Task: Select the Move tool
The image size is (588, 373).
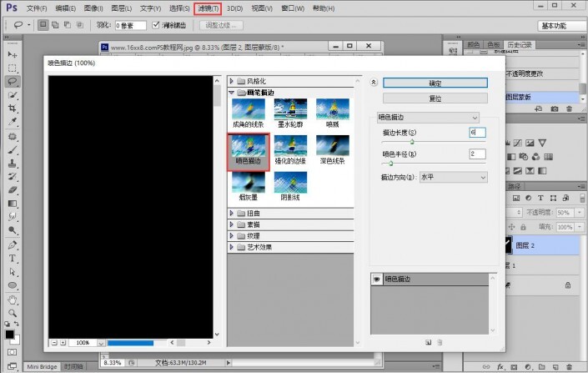Action: click(x=13, y=53)
